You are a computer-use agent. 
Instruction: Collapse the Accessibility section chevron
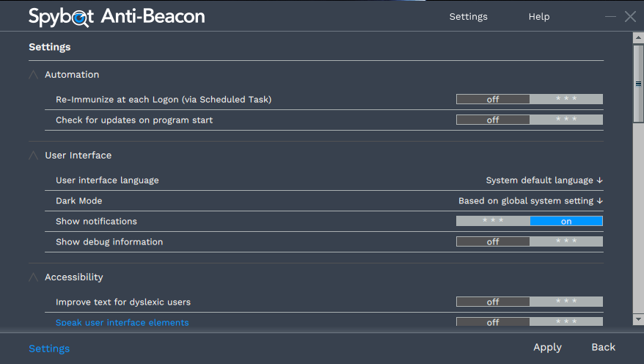(x=33, y=277)
